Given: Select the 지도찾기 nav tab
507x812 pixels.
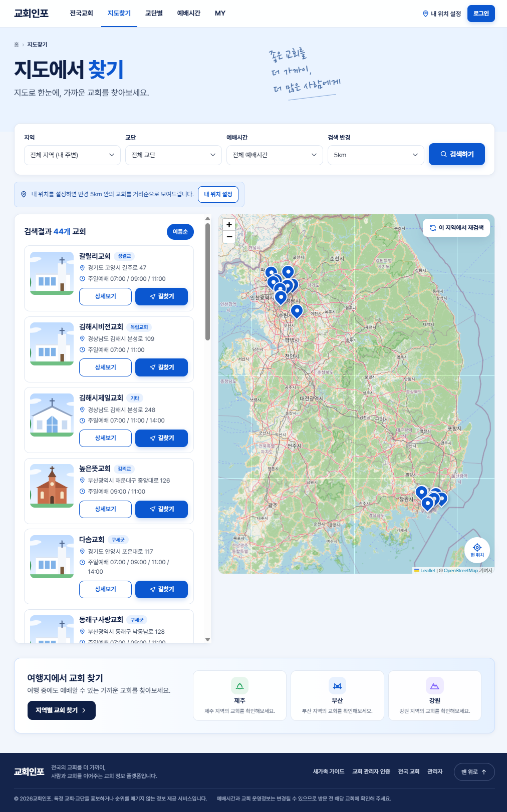Looking at the screenshot, I should point(119,14).
